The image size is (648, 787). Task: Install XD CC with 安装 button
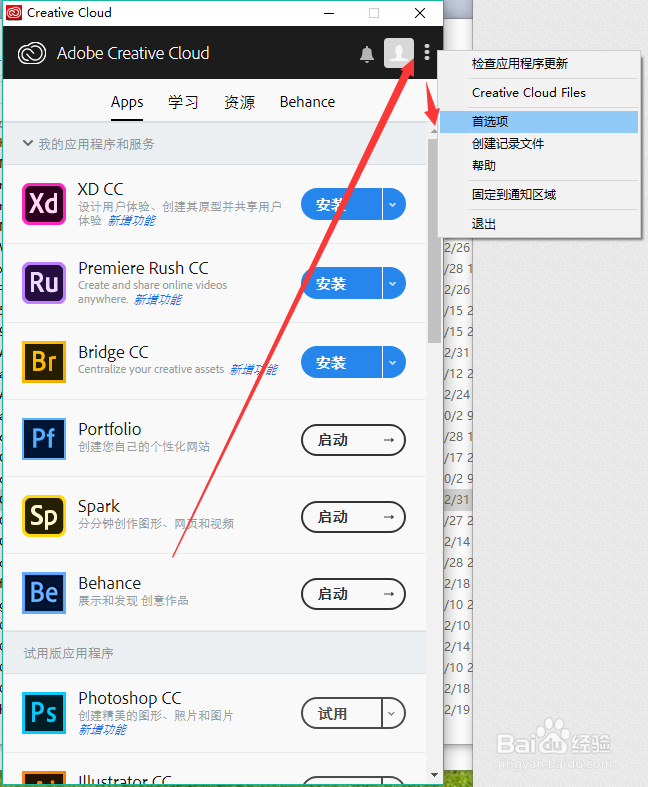click(341, 204)
